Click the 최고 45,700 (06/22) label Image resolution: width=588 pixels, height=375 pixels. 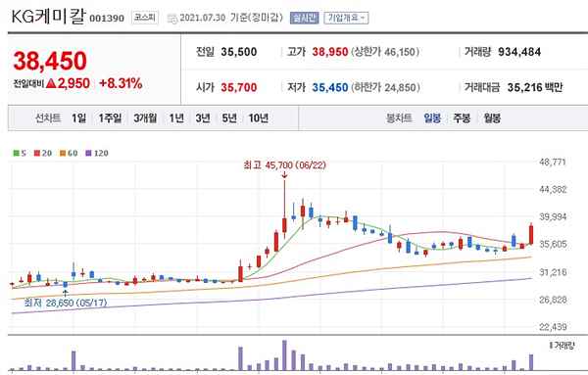[x=284, y=164]
